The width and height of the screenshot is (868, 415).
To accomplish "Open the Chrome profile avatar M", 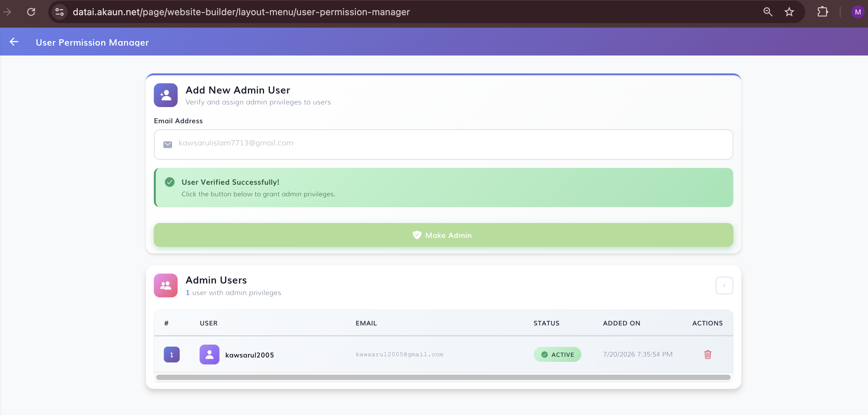I will pos(857,12).
